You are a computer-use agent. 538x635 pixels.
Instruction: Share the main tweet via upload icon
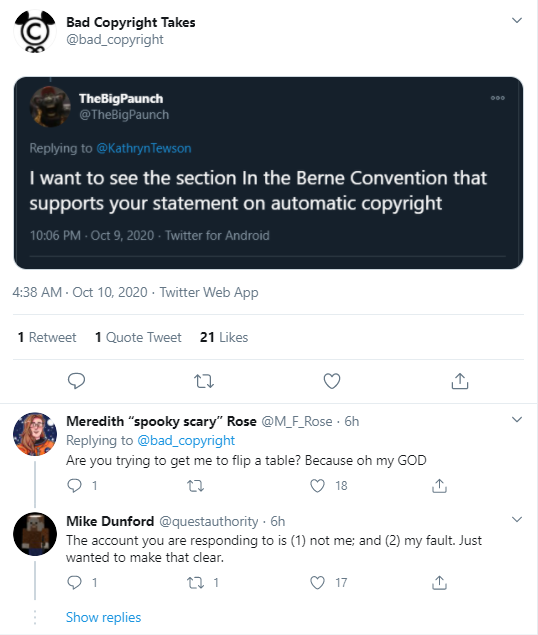(460, 381)
